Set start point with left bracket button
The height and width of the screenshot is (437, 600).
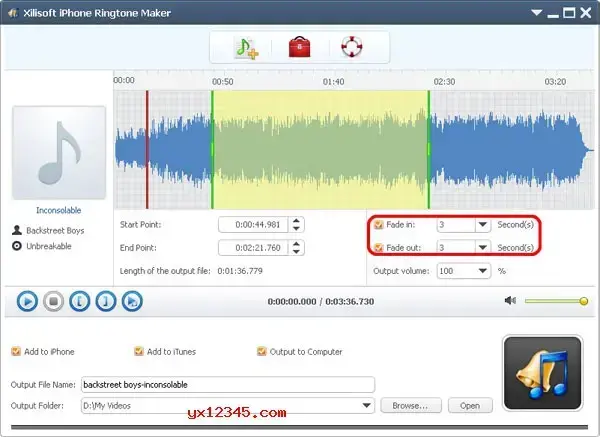click(x=80, y=301)
